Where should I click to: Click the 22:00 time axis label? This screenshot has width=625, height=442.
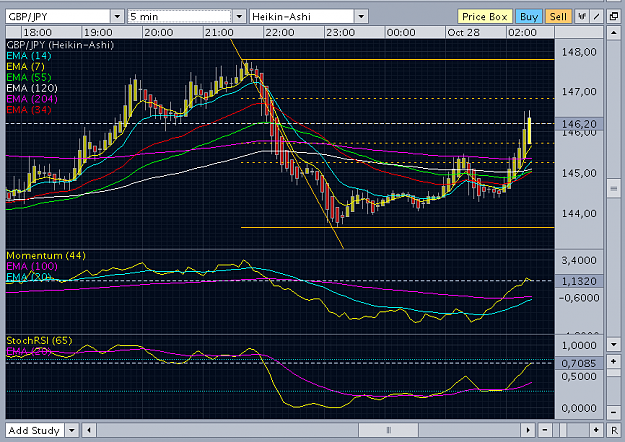tap(280, 33)
